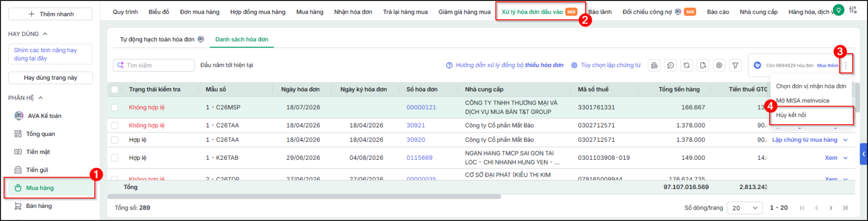Click the Thêm nhanh button
This screenshot has height=221, width=868.
tap(50, 14)
